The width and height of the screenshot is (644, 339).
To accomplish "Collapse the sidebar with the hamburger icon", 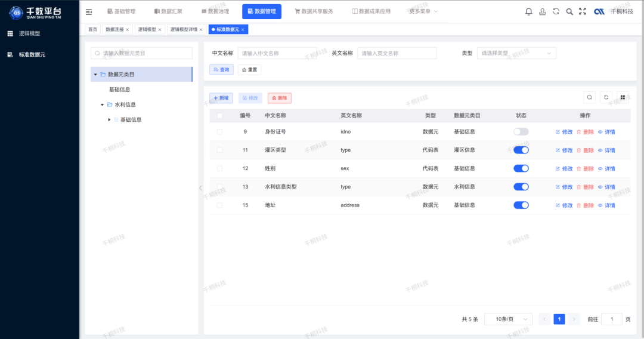I will point(89,12).
